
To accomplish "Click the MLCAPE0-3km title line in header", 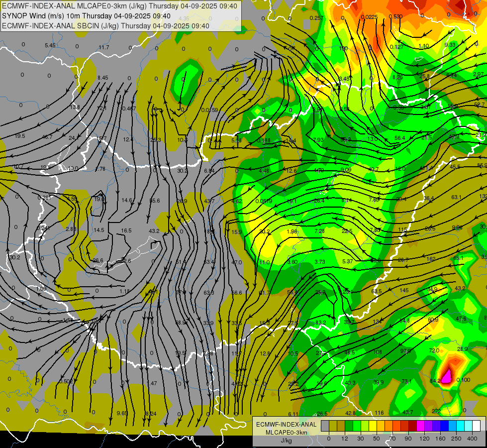I will coord(119,6).
